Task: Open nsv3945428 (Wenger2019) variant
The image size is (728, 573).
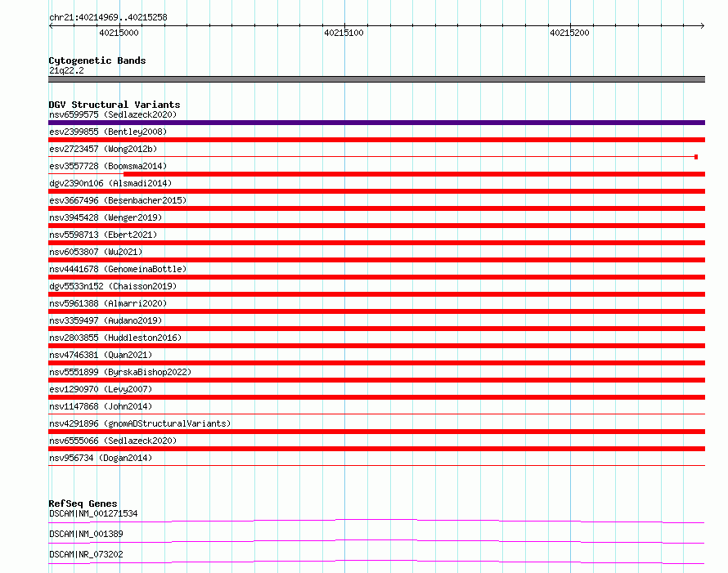Action: (106, 217)
